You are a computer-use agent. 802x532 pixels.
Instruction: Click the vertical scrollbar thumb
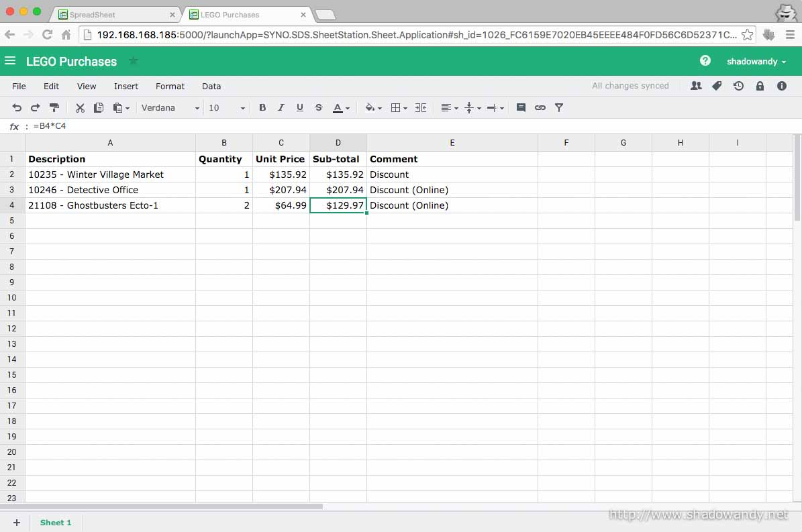tap(797, 177)
